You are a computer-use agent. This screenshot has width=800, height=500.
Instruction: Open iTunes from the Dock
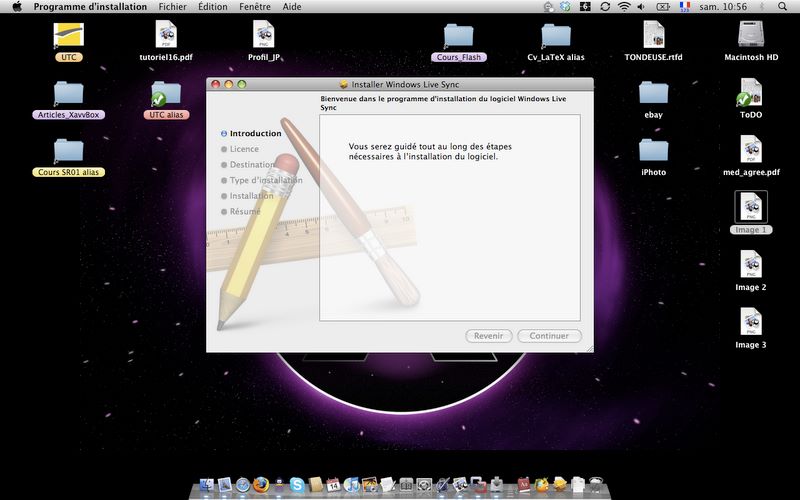point(352,485)
